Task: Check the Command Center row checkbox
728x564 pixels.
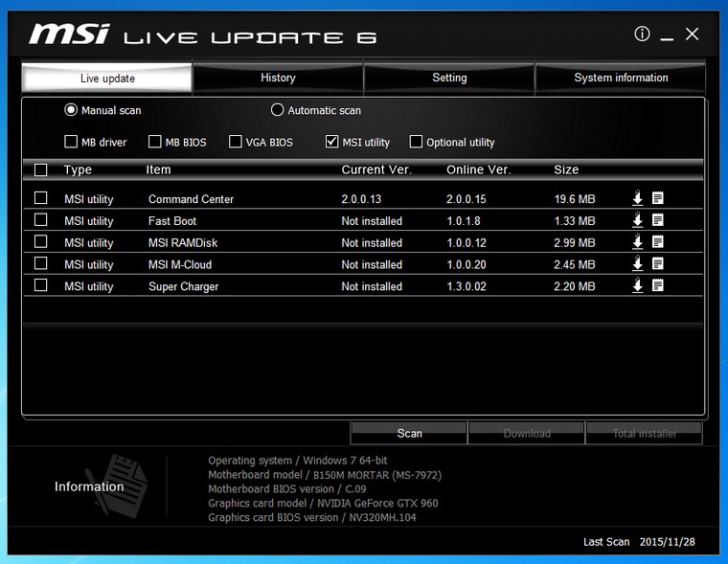Action: (41, 198)
